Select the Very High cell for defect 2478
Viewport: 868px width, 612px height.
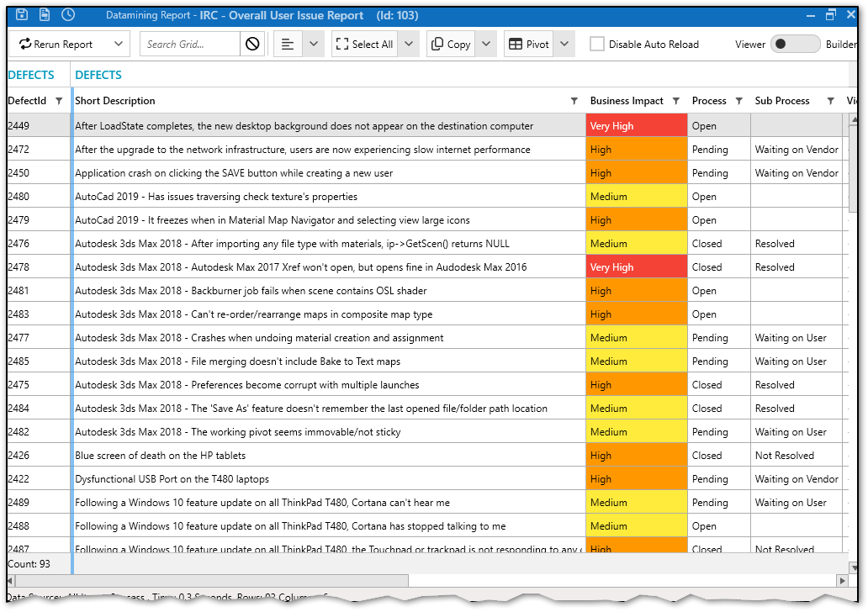pyautogui.click(x=637, y=266)
